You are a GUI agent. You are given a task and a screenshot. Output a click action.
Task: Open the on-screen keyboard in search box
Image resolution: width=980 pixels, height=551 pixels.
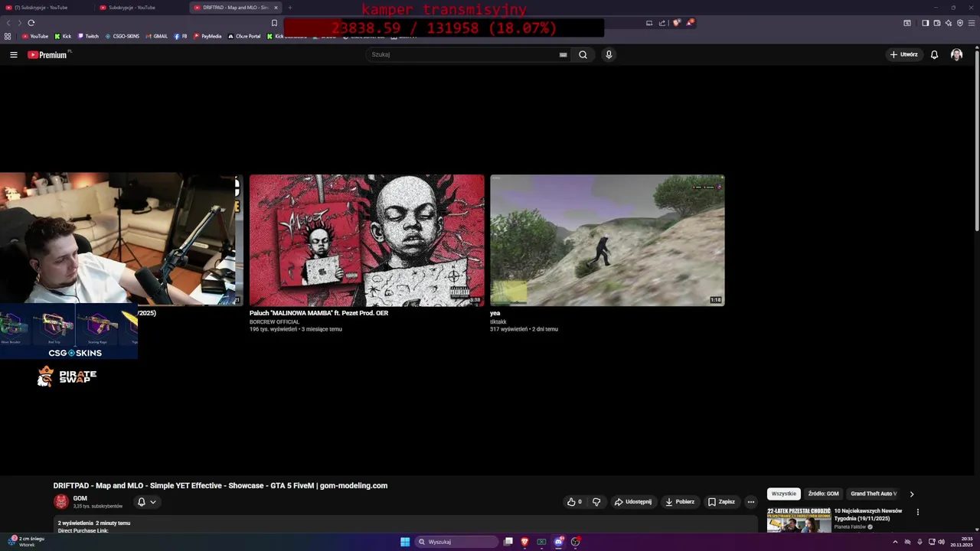[563, 54]
